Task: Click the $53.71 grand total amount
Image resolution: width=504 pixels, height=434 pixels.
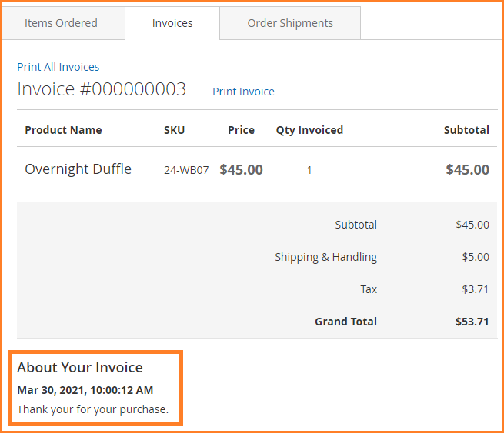Action: click(x=472, y=322)
